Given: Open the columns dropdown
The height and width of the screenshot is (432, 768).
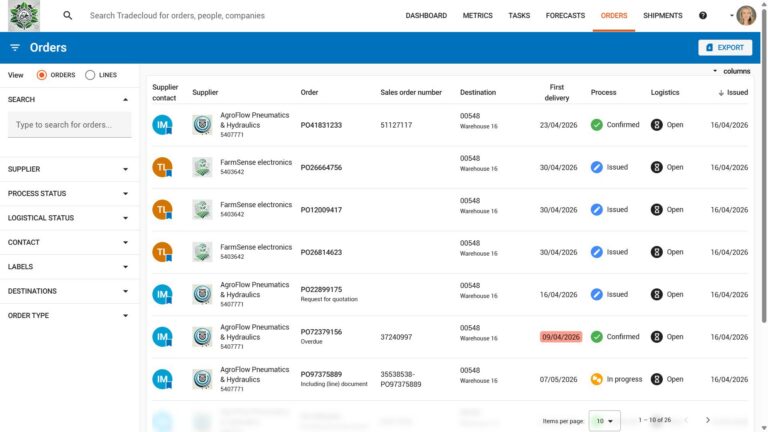Looking at the screenshot, I should tap(731, 71).
